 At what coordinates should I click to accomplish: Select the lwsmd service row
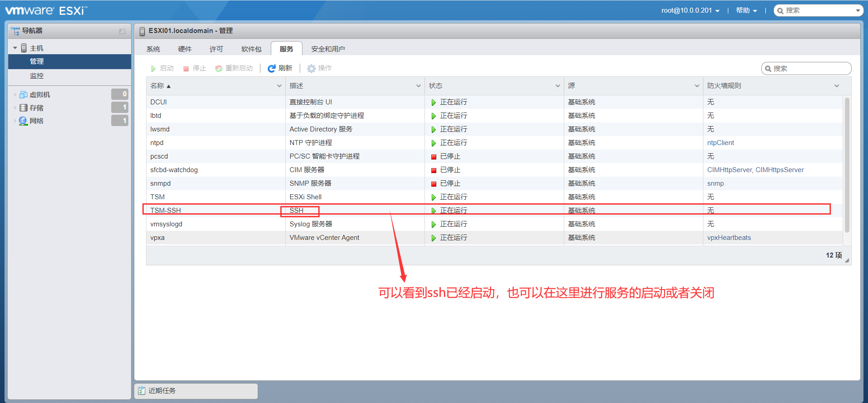[x=495, y=129]
